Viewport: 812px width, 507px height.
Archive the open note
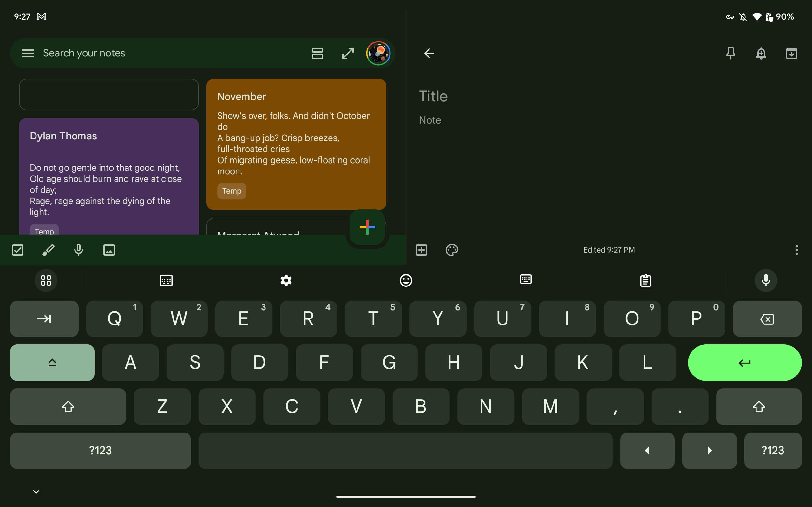pos(791,53)
